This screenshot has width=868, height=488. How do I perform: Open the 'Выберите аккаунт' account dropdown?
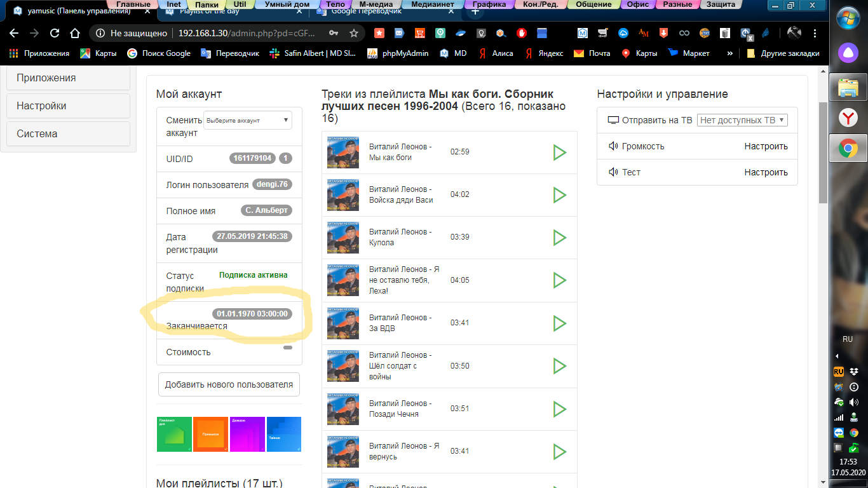pos(248,120)
